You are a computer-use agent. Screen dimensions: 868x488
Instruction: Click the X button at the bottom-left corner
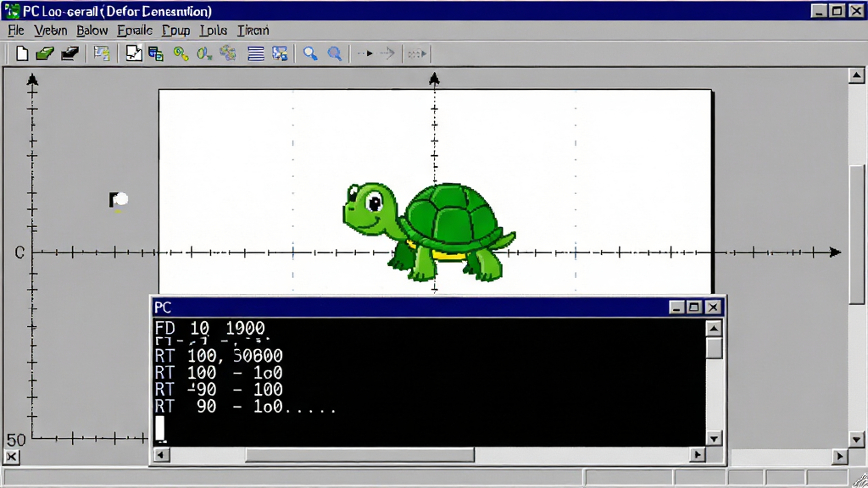coord(12,457)
